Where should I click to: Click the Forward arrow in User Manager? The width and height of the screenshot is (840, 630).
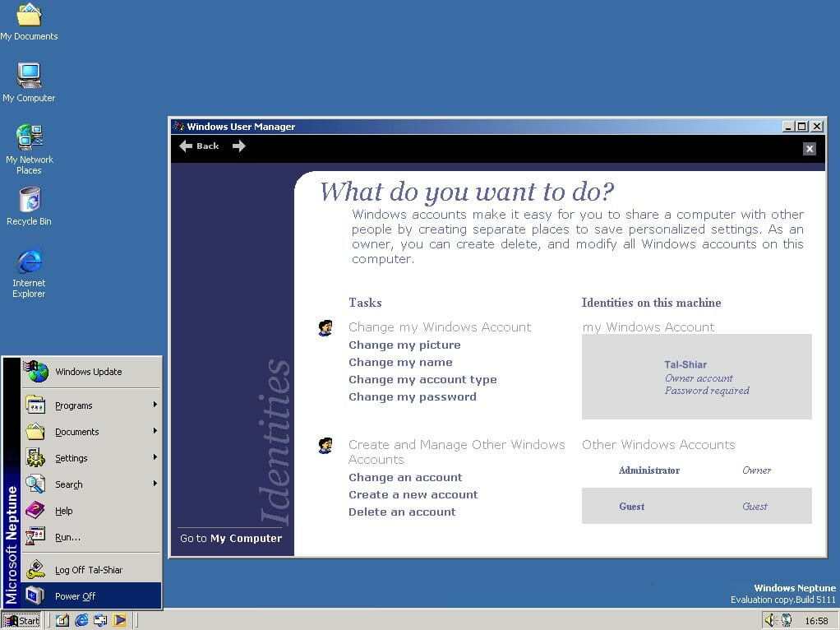[x=239, y=146]
